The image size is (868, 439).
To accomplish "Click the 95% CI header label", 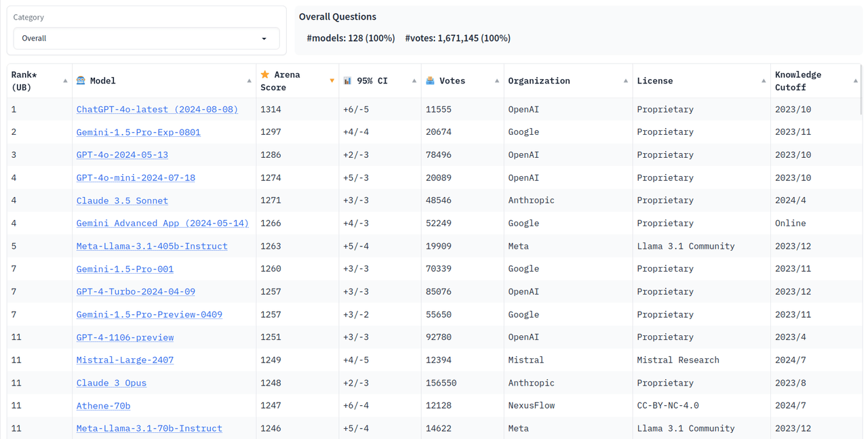I will point(372,81).
